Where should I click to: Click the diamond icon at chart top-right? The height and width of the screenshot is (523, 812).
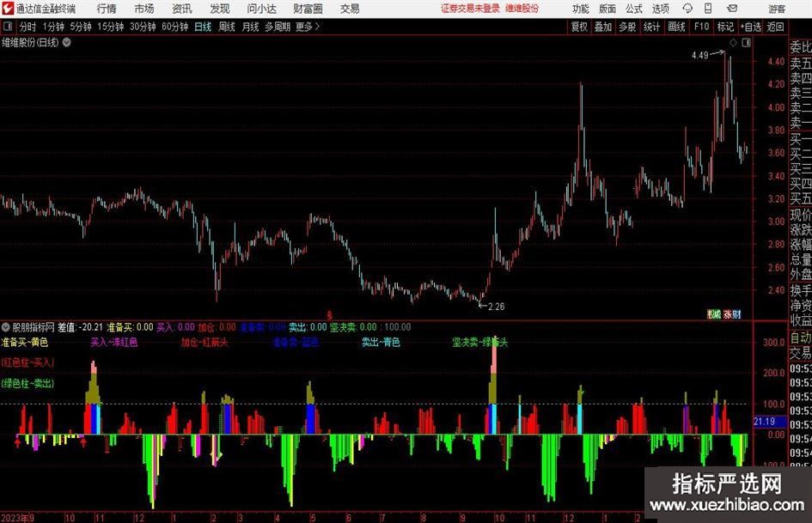(733, 43)
